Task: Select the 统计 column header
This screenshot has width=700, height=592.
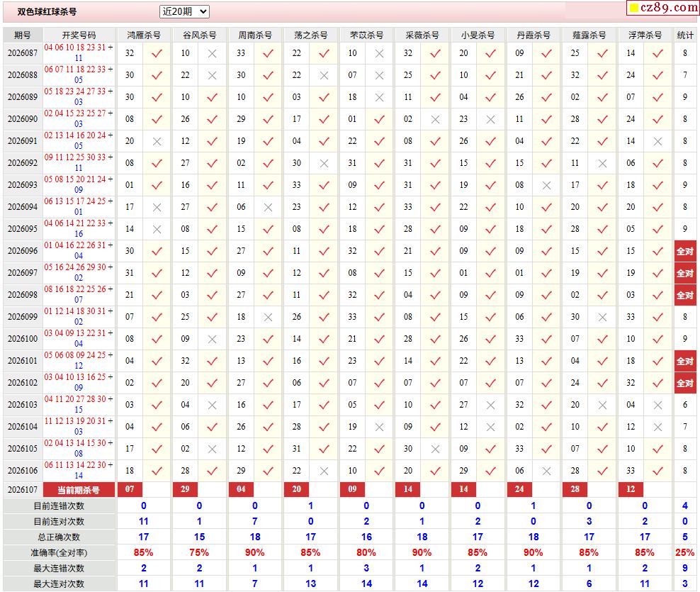Action: point(685,35)
